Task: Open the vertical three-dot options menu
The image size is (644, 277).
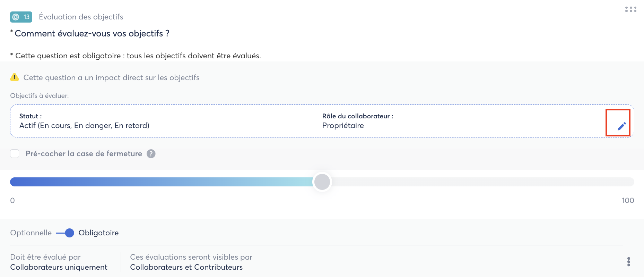Action: 628,262
